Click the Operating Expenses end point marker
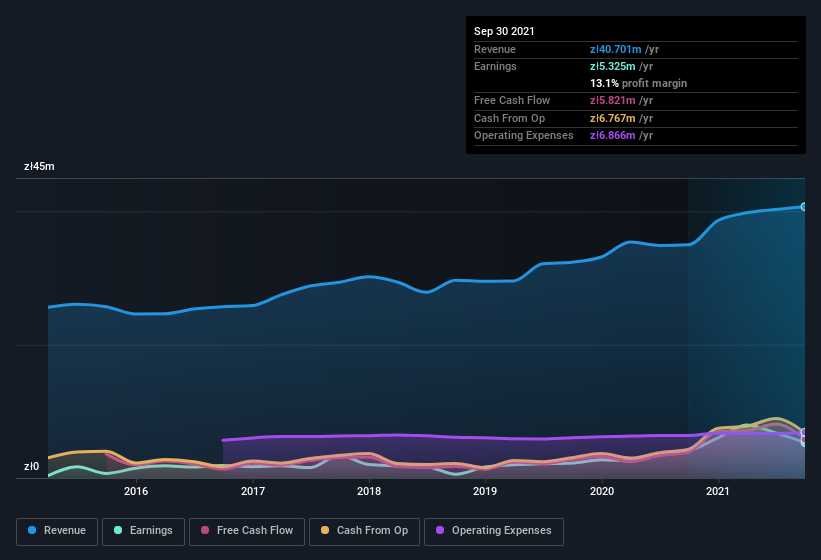 point(803,433)
